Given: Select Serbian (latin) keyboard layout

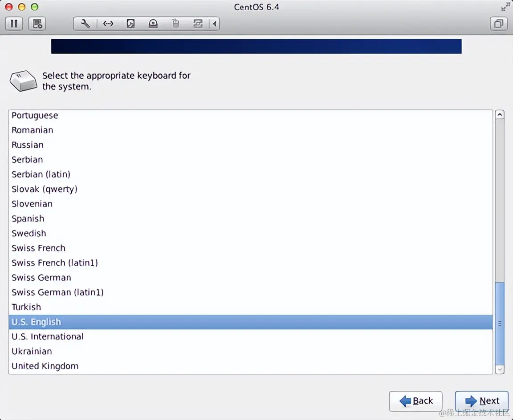Looking at the screenshot, I should pos(251,174).
